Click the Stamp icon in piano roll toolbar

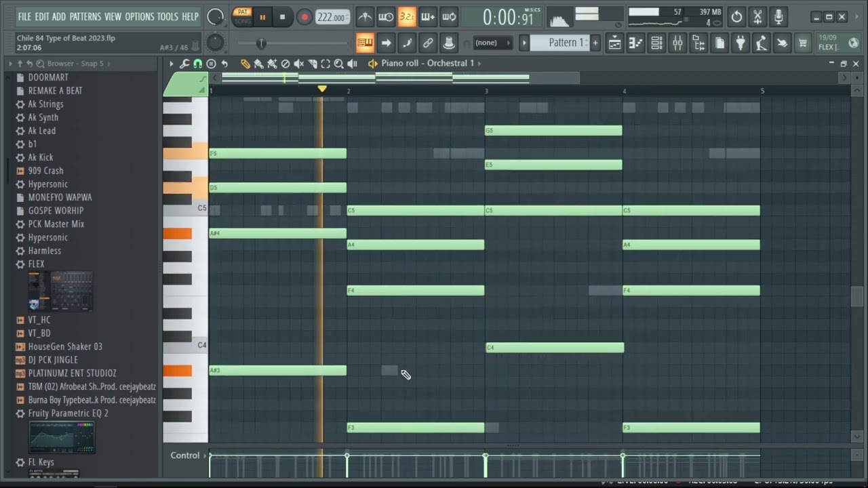coord(211,64)
